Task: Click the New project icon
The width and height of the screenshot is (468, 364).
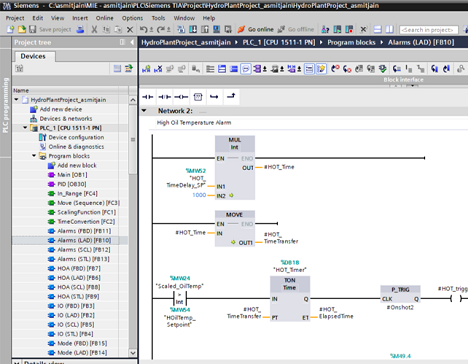Action: (x=10, y=29)
